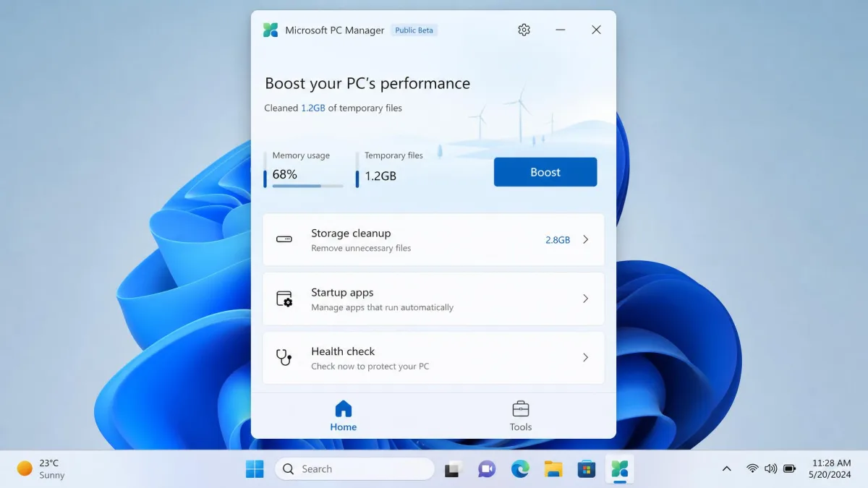Show hidden system tray icons
868x488 pixels.
[727, 469]
